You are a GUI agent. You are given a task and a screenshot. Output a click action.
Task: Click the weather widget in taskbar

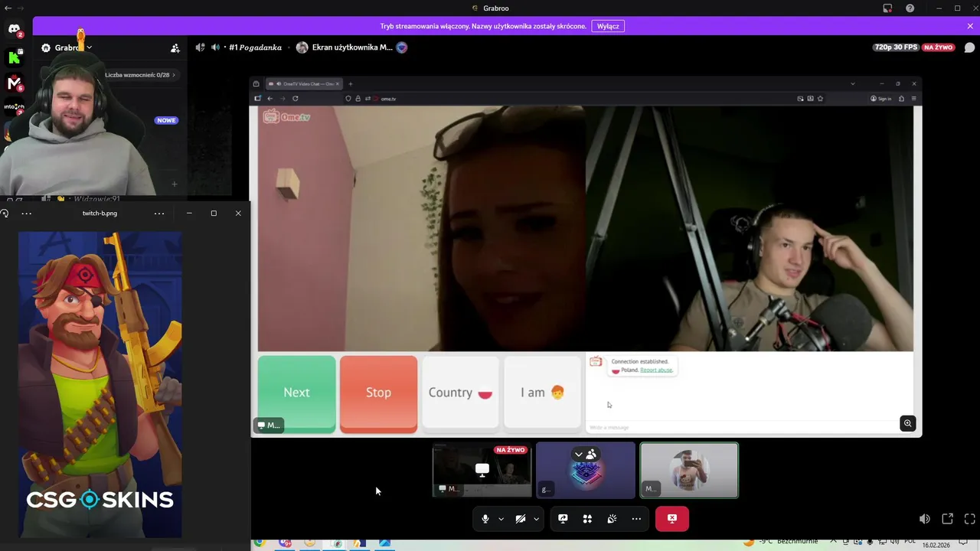[781, 543]
